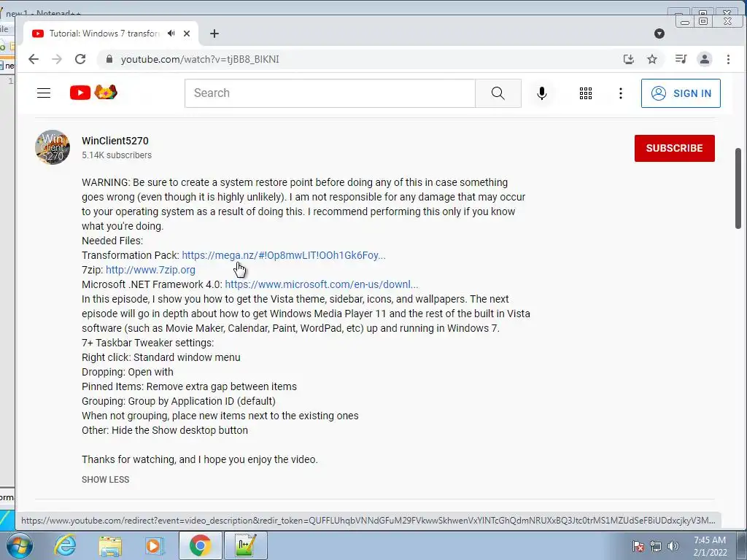The height and width of the screenshot is (560, 747).
Task: Start voice search with the microphone icon
Action: pos(542,93)
